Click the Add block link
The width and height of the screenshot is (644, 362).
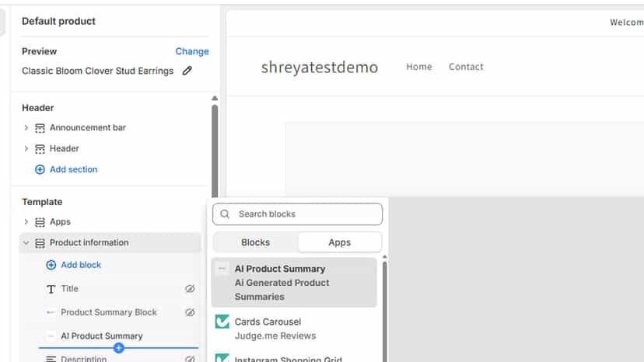pos(81,265)
